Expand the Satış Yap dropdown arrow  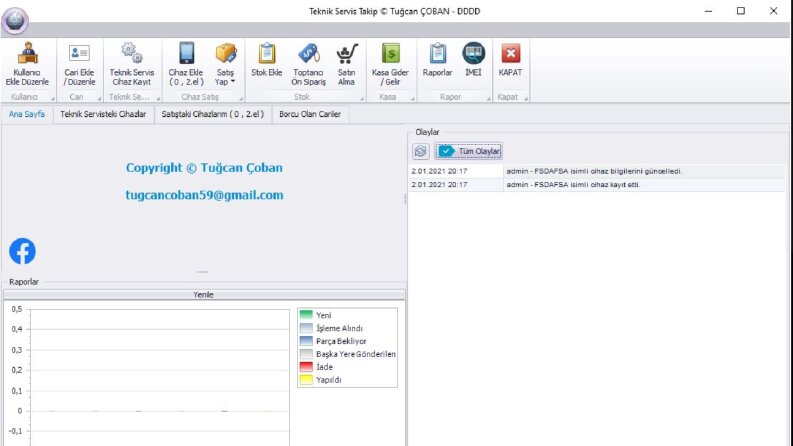pos(233,81)
